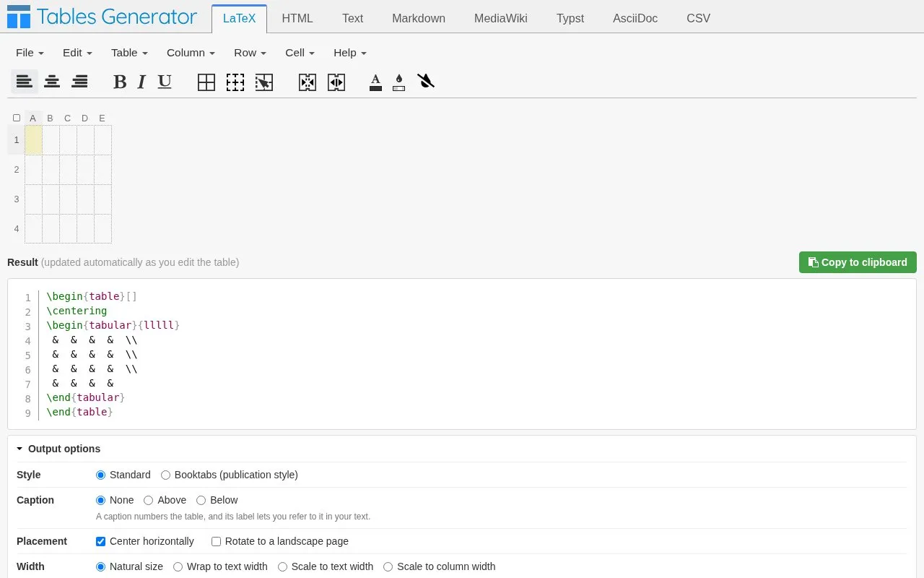Select Scale to column width
Image resolution: width=924 pixels, height=578 pixels.
(x=388, y=566)
